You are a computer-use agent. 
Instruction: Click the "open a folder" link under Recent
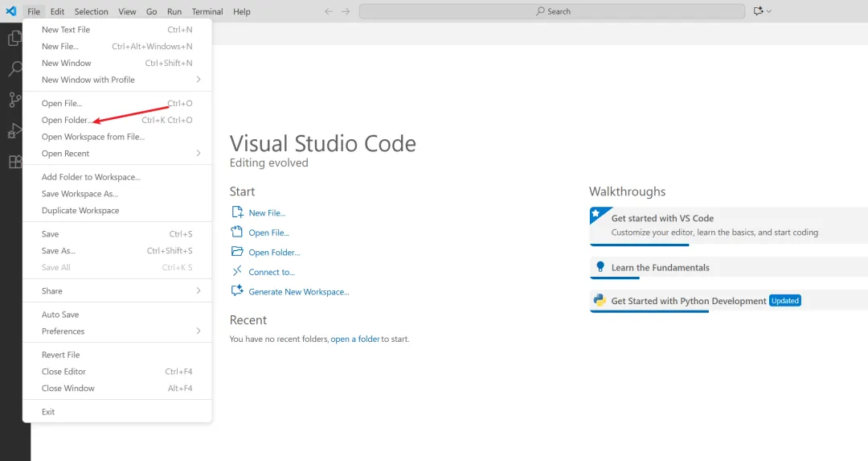click(x=355, y=340)
